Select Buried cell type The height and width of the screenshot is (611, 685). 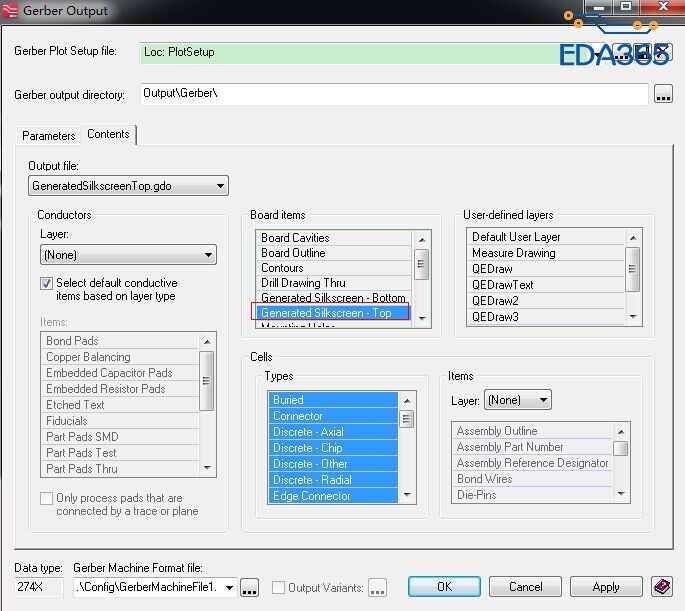(x=333, y=400)
